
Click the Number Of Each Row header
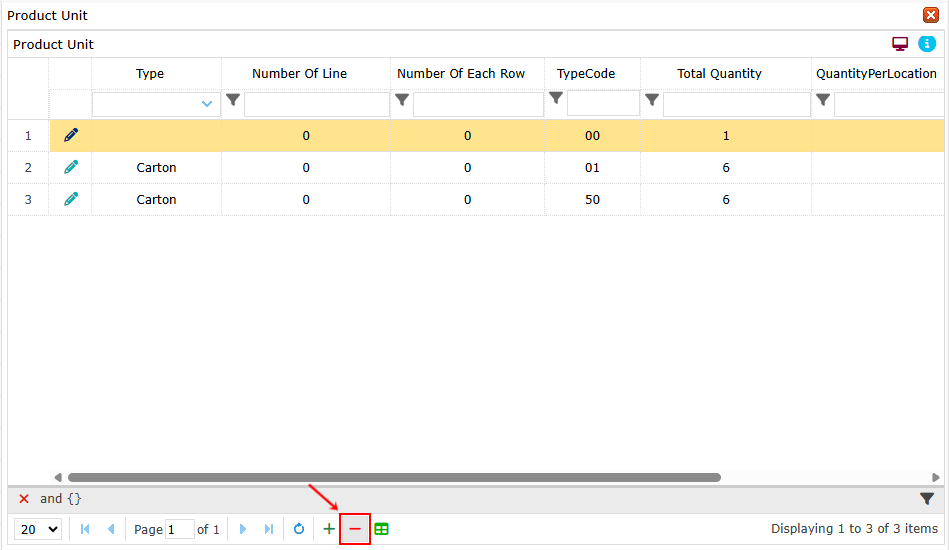coord(467,73)
